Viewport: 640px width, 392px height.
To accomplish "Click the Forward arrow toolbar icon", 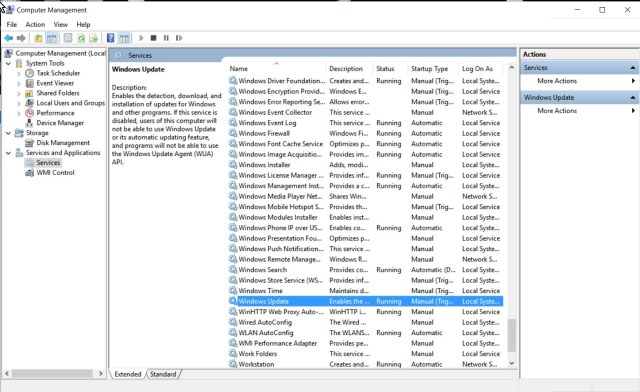I will tap(21, 38).
